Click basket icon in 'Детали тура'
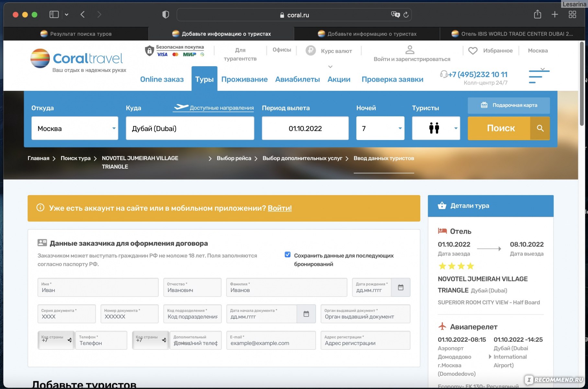 (x=442, y=206)
